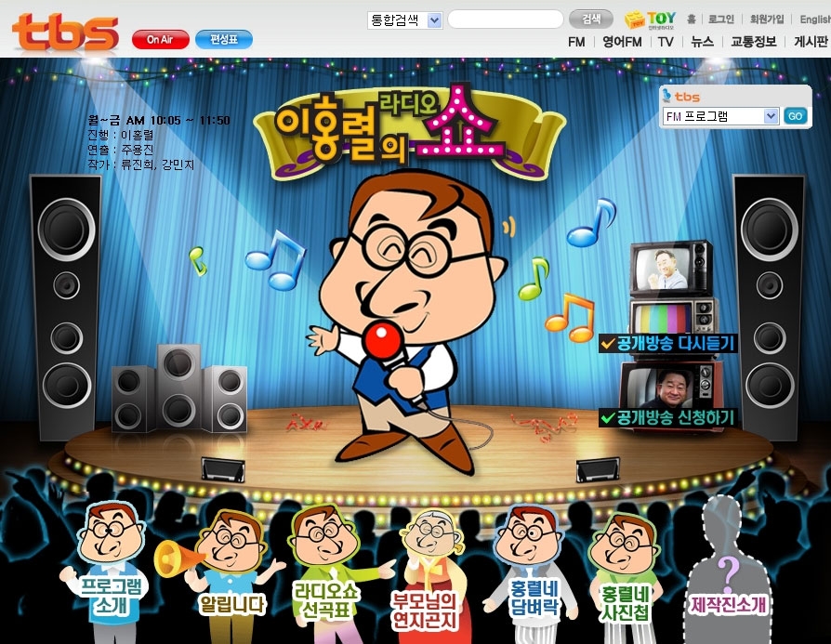Click the 공개방송 신청하기 link
The height and width of the screenshot is (644, 831).
click(667, 417)
